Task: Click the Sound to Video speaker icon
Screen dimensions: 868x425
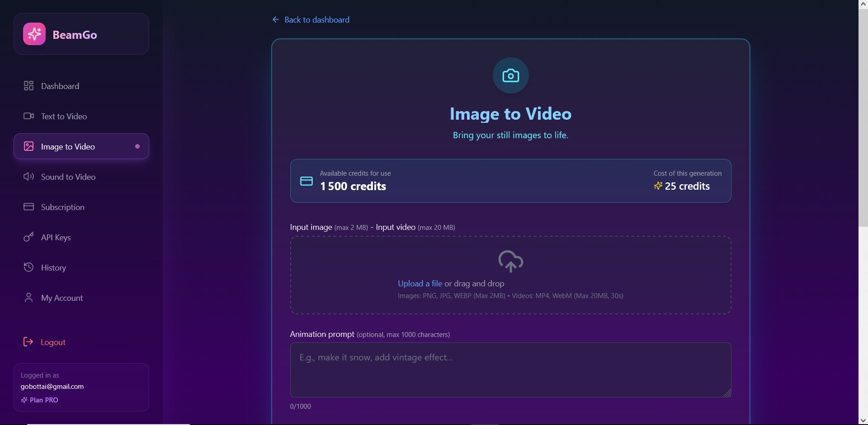Action: pyautogui.click(x=28, y=177)
